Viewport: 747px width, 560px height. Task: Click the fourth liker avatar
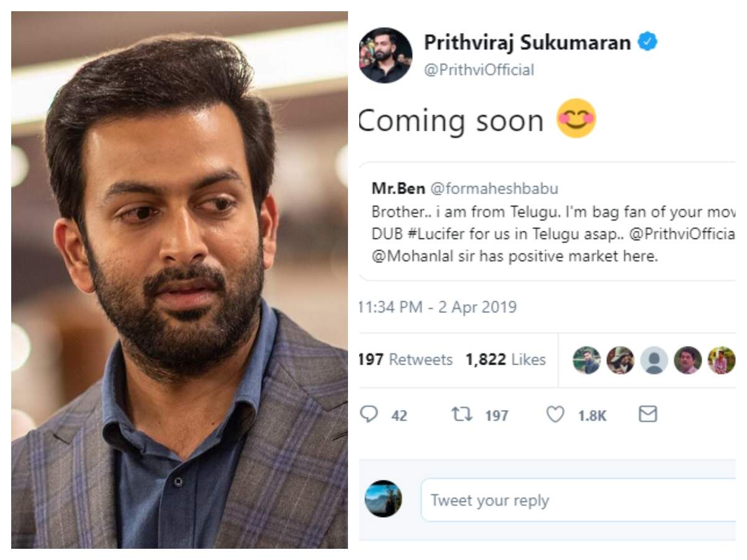687,360
